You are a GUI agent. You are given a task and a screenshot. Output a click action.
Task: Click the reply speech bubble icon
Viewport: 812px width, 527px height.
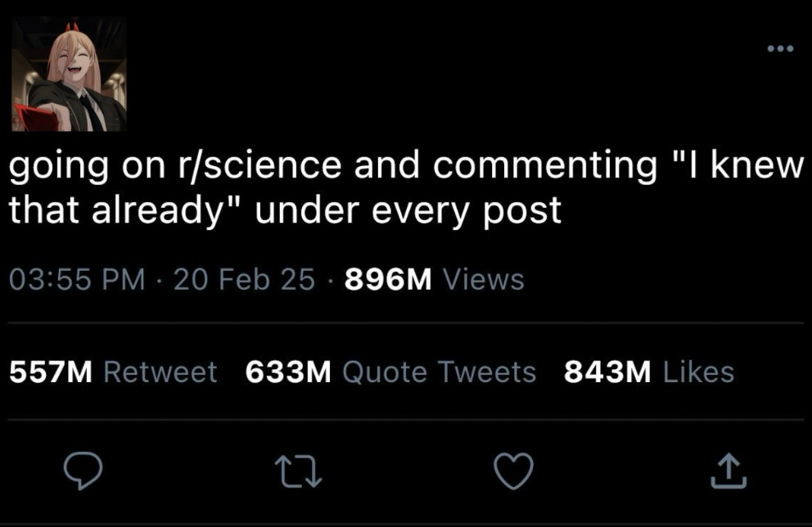point(83,471)
